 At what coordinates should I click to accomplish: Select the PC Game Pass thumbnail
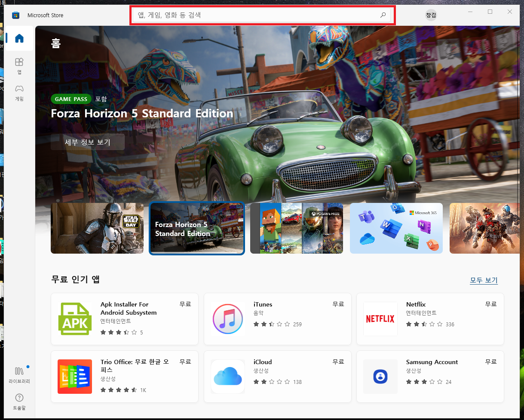tap(297, 228)
